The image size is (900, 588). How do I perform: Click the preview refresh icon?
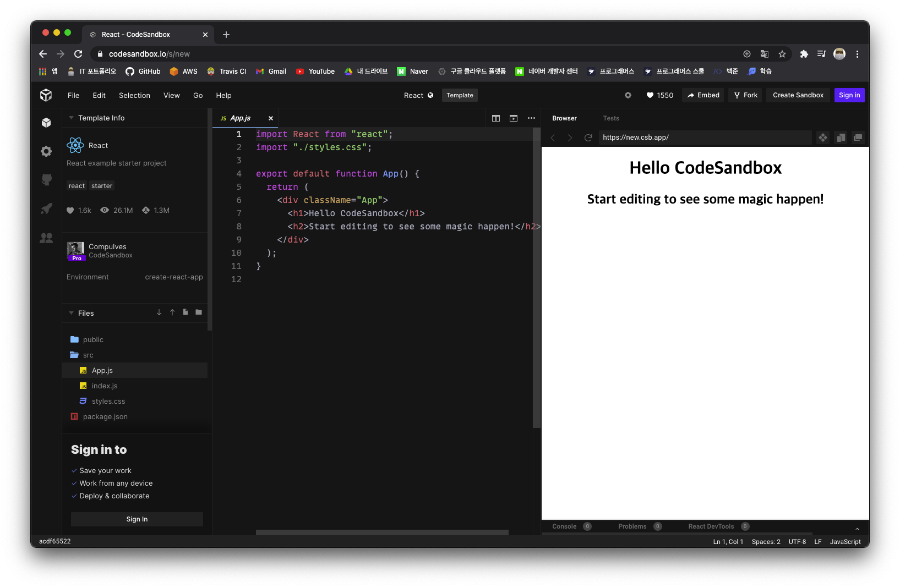[x=588, y=138]
